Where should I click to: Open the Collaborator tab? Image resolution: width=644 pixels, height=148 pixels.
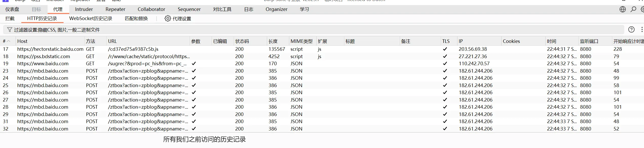coord(151,9)
